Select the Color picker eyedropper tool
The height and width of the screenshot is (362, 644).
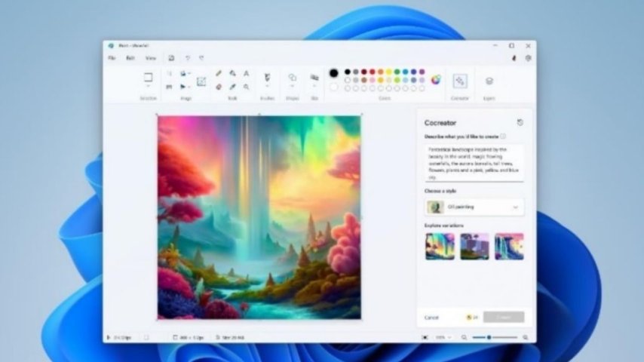tap(232, 87)
